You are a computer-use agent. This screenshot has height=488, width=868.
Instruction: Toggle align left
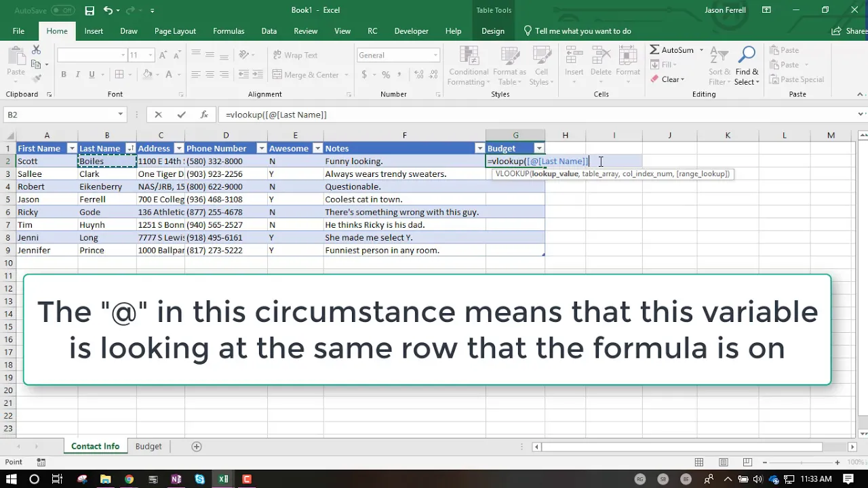point(195,75)
